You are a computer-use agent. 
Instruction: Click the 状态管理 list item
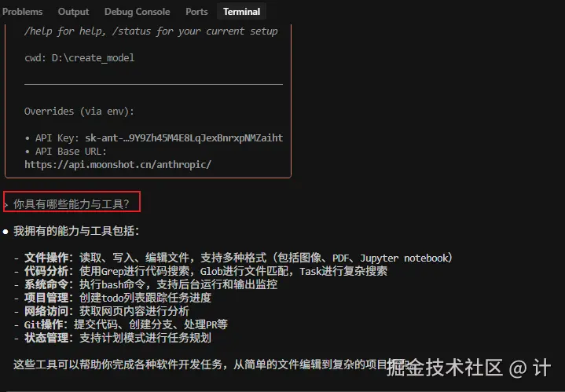(118, 338)
